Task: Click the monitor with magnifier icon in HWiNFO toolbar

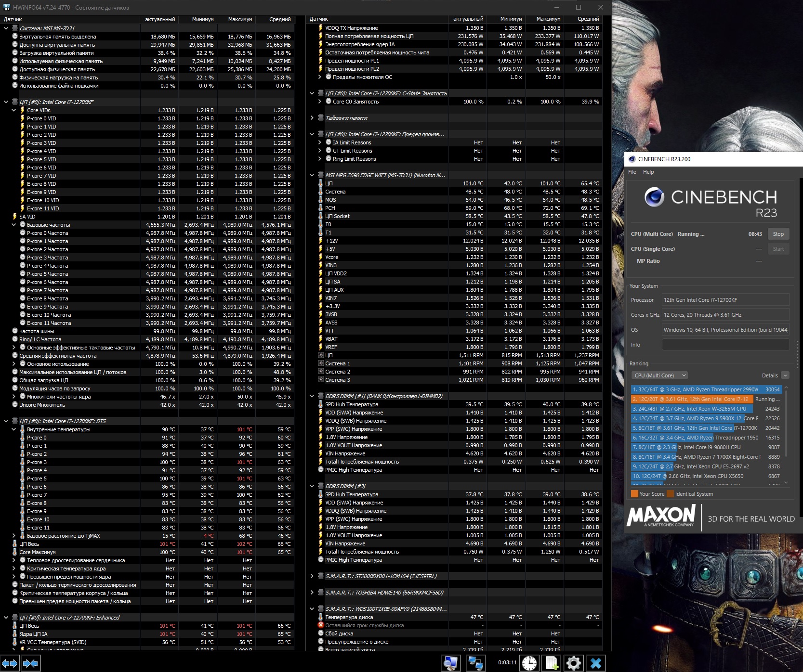Action: 450,663
